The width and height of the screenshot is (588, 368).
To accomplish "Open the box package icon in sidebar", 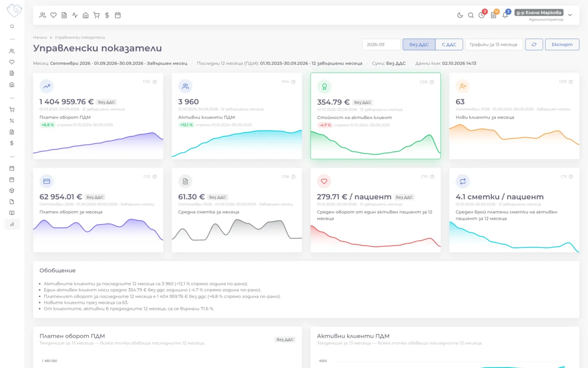I will [12, 191].
